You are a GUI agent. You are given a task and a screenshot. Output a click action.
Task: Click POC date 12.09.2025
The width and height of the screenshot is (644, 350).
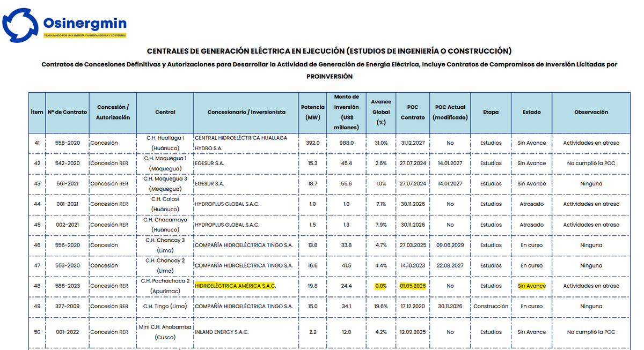(x=413, y=332)
